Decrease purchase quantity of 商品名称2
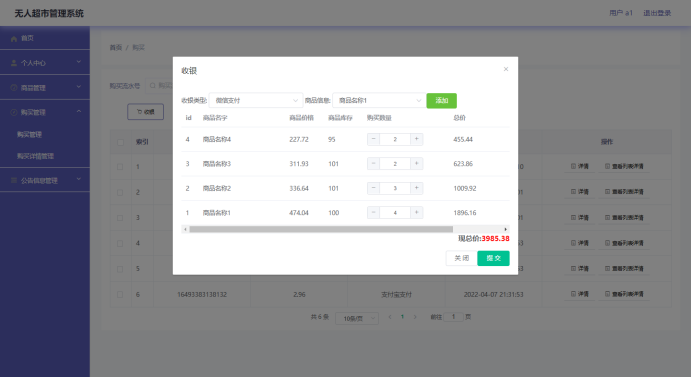Screen dimensions: 692x377 pyautogui.click(x=373, y=188)
